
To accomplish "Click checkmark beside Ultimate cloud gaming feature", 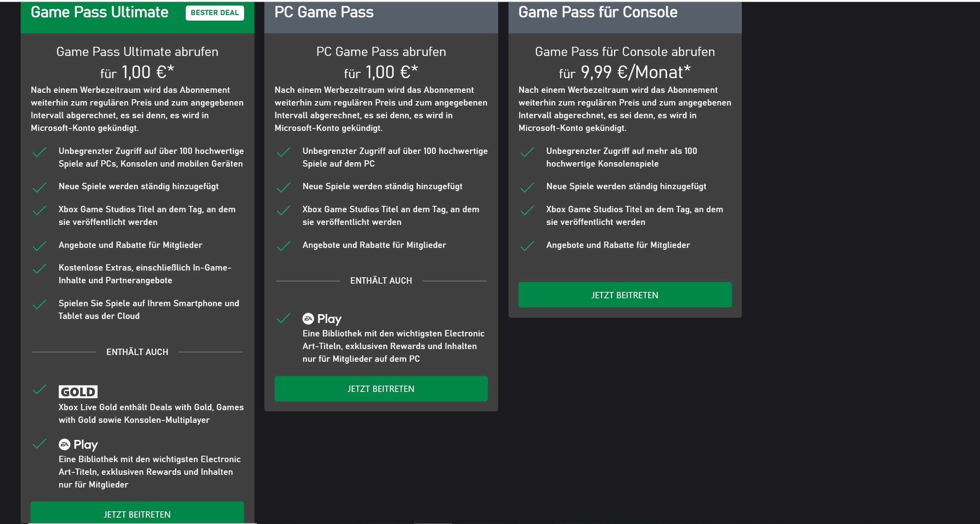I will (40, 304).
